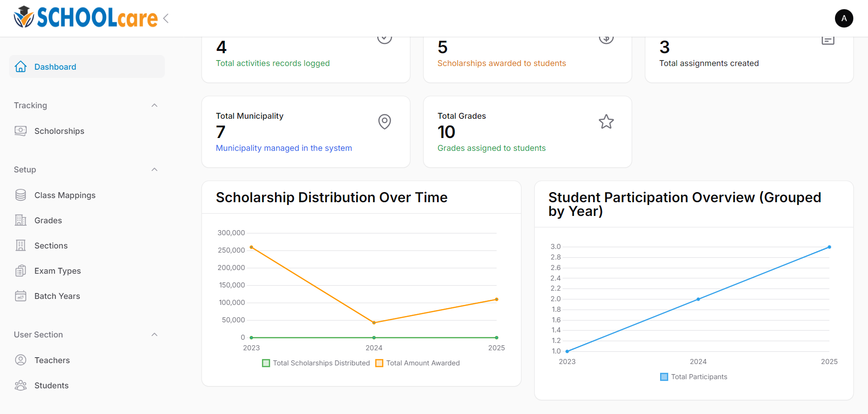Image resolution: width=868 pixels, height=414 pixels.
Task: Collapse the Setup section chevron
Action: click(155, 170)
